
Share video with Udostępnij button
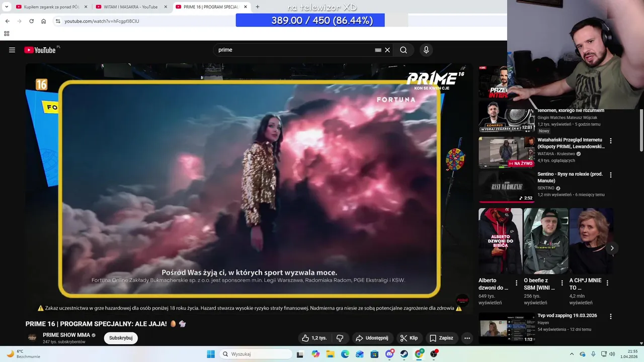pyautogui.click(x=372, y=338)
